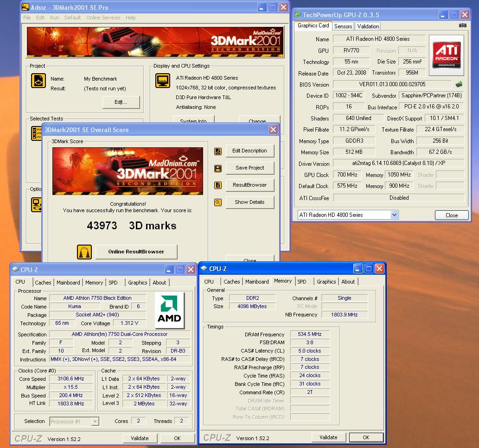This screenshot has width=479, height=448.
Task: Open Memory tab in left CPU-Z window
Action: (94, 283)
